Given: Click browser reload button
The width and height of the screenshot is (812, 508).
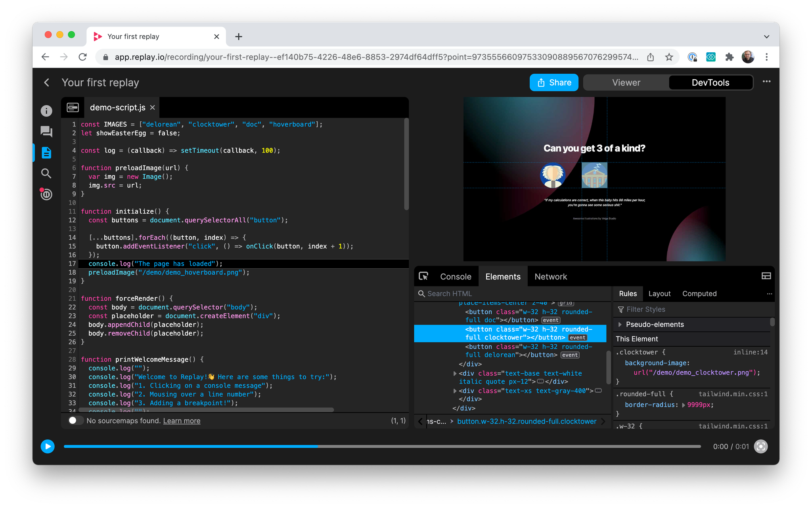Looking at the screenshot, I should 82,57.
